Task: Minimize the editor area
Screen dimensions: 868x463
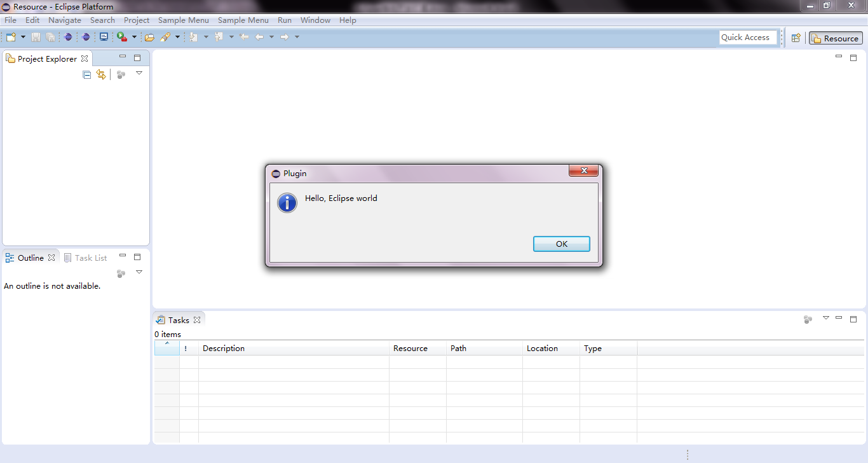Action: [x=839, y=57]
